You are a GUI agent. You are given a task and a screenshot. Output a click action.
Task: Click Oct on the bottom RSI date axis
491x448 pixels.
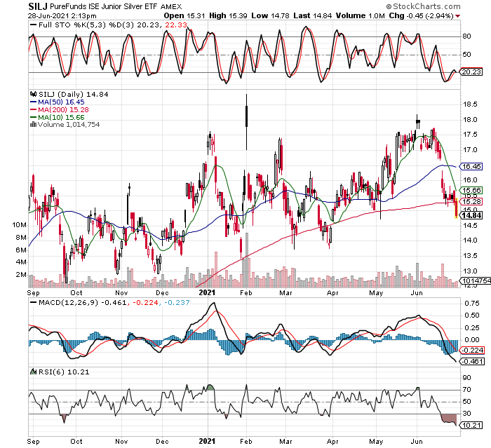(76, 442)
